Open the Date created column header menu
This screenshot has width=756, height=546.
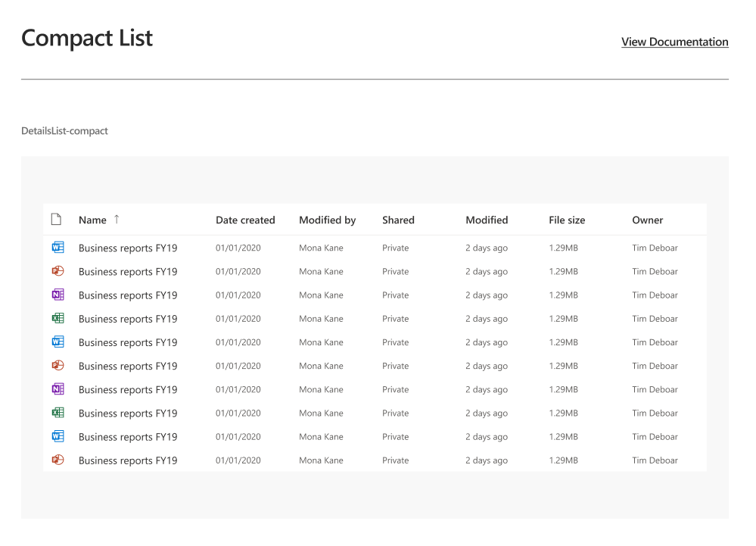click(245, 220)
